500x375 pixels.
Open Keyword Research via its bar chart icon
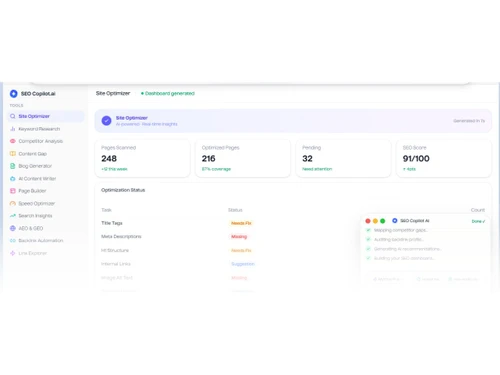[x=13, y=129]
